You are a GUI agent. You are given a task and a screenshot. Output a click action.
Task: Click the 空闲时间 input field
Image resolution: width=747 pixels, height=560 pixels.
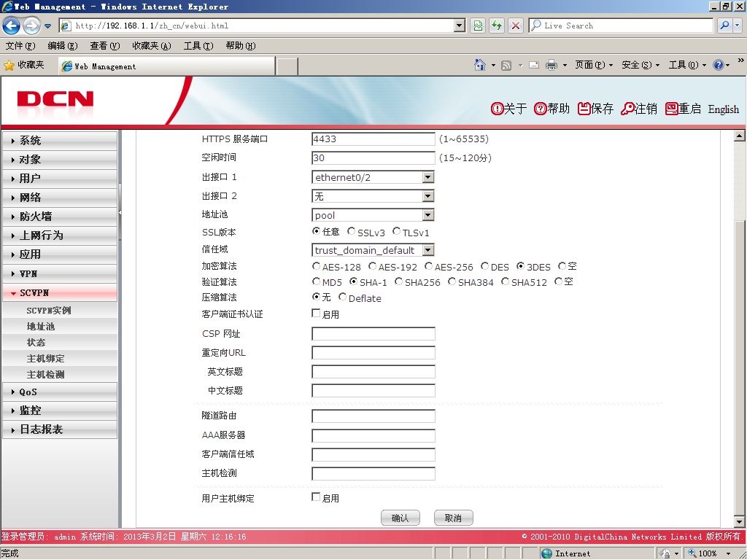coord(373,158)
